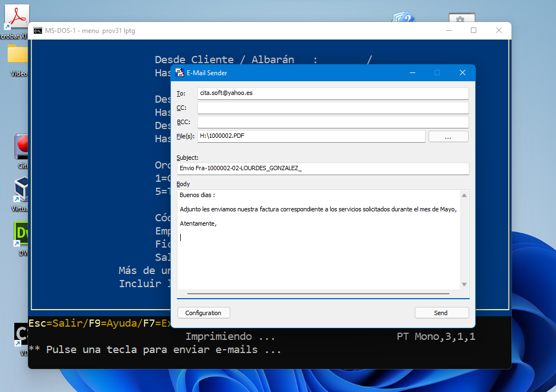Click the Body scrollbar down arrow
Screen dimensions: 556x392
pyautogui.click(x=463, y=285)
